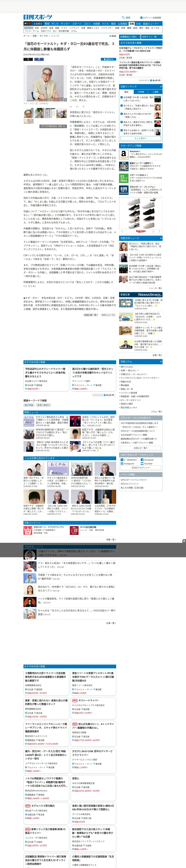Image resolution: width=186 pixels, height=868 pixels.
Task: Select 1週間 ranking tab
Action: pos(155,92)
